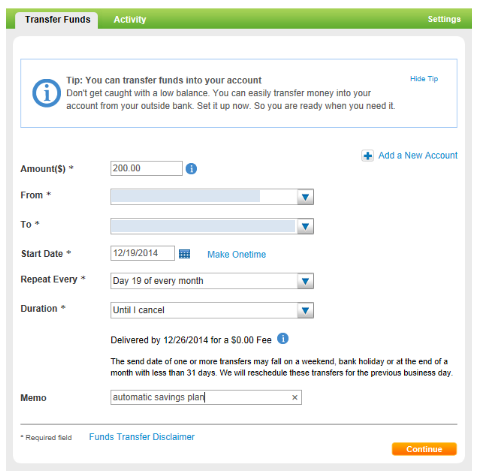
Task: Click the Make Onetime link
Action: [x=236, y=255]
